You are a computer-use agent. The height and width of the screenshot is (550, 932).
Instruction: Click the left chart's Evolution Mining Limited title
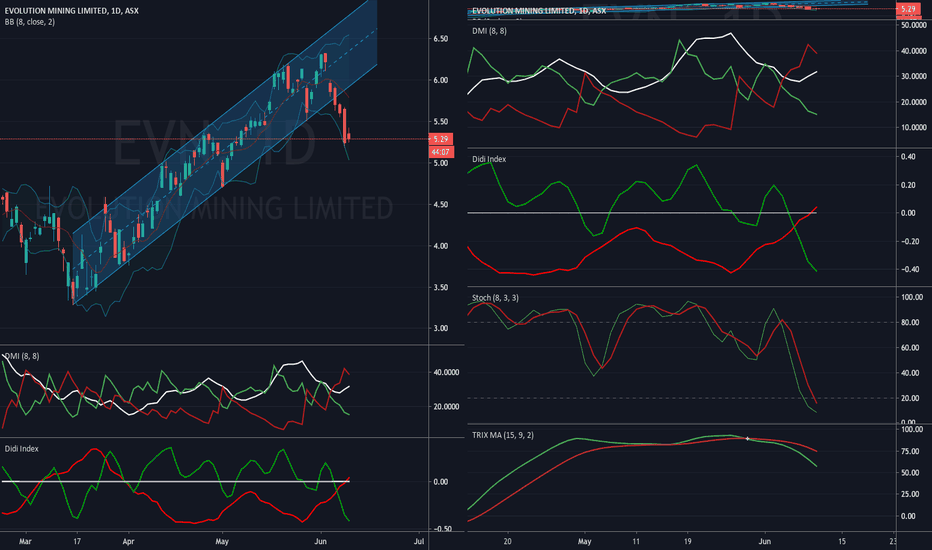click(72, 11)
